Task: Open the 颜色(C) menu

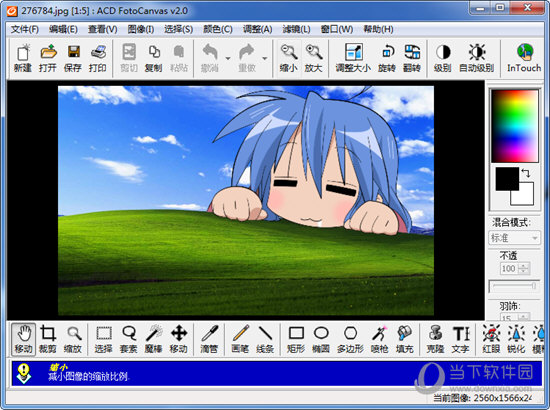Action: (218, 29)
